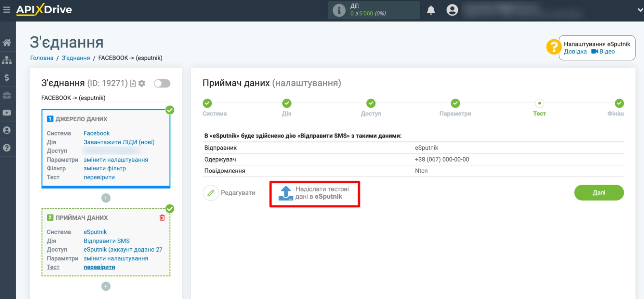Click the Facebook system link

click(97, 133)
